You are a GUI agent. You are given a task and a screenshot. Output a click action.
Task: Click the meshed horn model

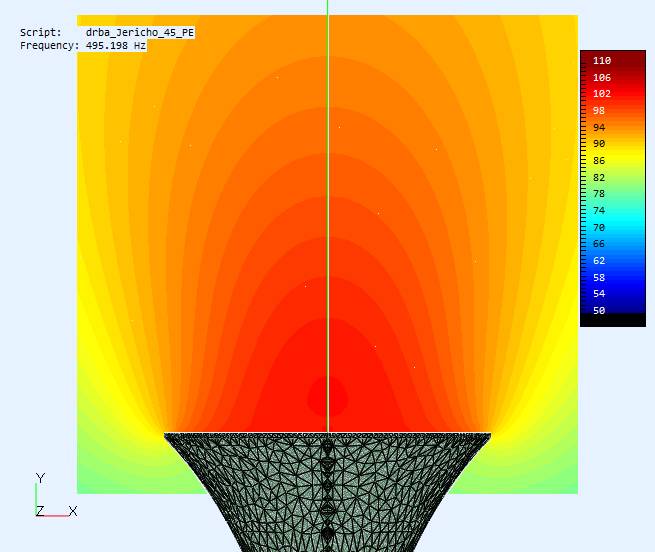coord(328,492)
